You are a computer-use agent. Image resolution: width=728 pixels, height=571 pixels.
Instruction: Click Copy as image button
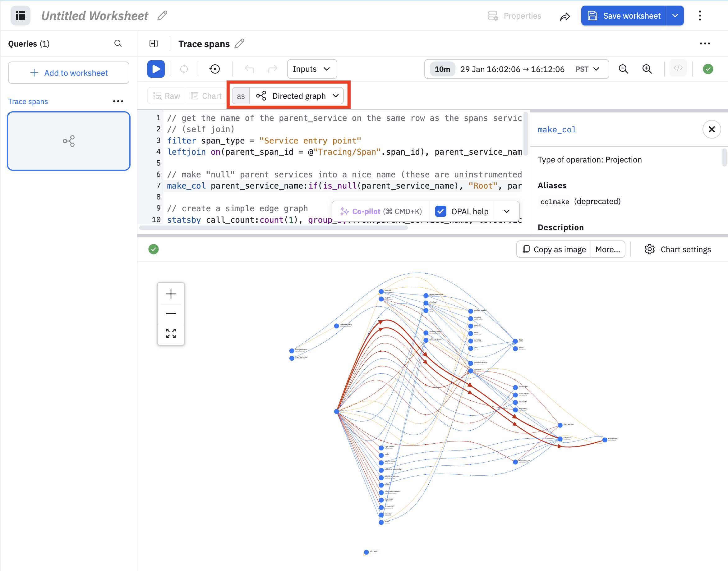[x=554, y=249]
